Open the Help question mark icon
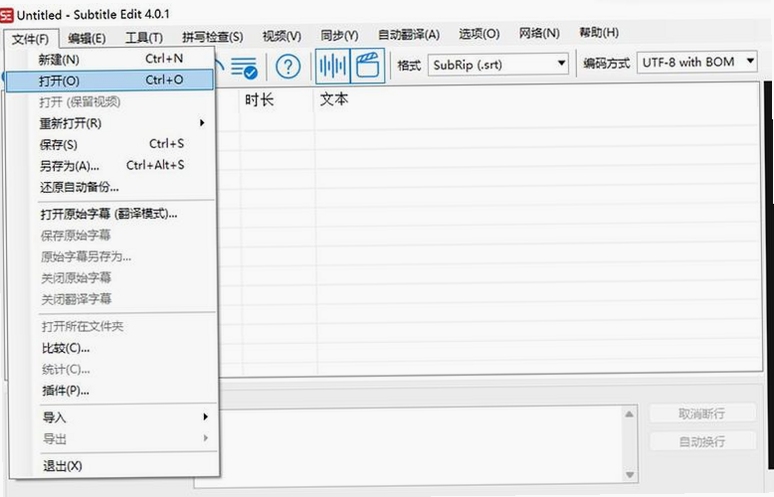The height and width of the screenshot is (497, 774). pos(288,67)
